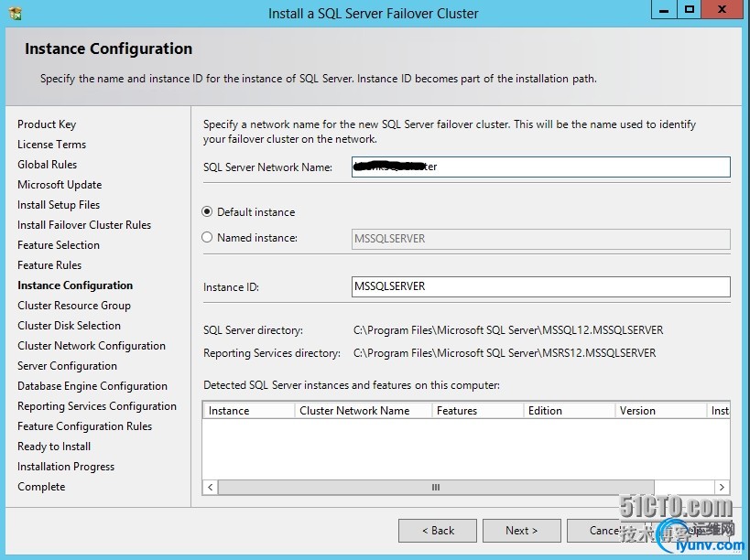
Task: Select Install Failover Cluster Rules step
Action: click(x=84, y=224)
